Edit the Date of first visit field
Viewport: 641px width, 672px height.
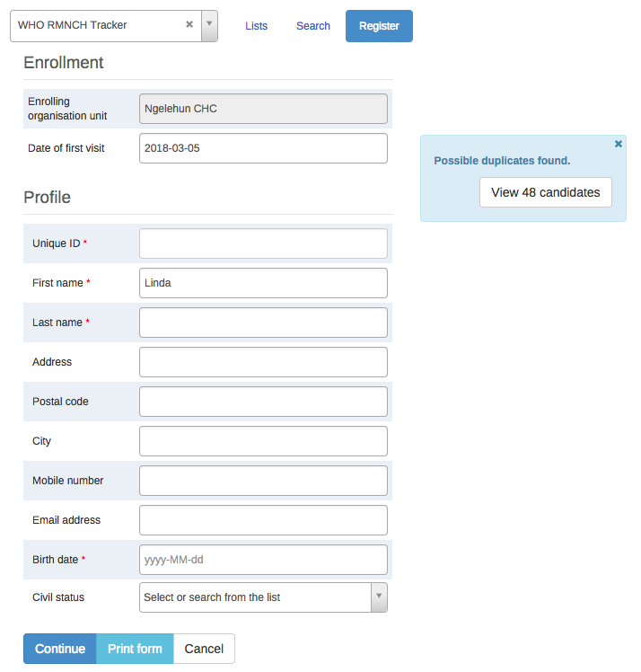(263, 148)
